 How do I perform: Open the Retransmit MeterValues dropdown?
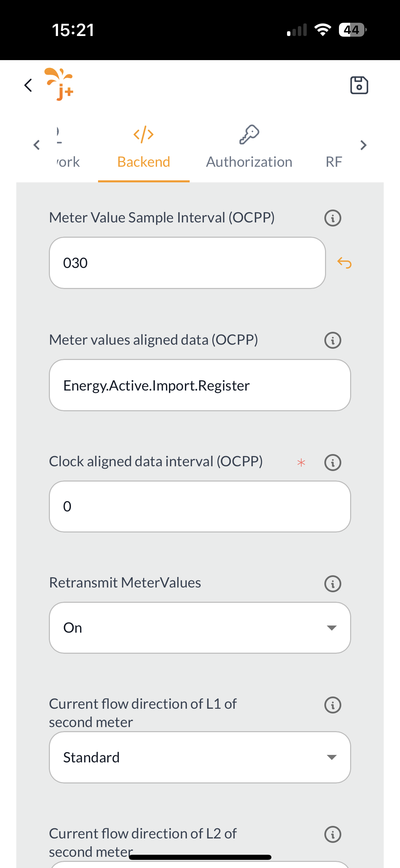point(200,628)
